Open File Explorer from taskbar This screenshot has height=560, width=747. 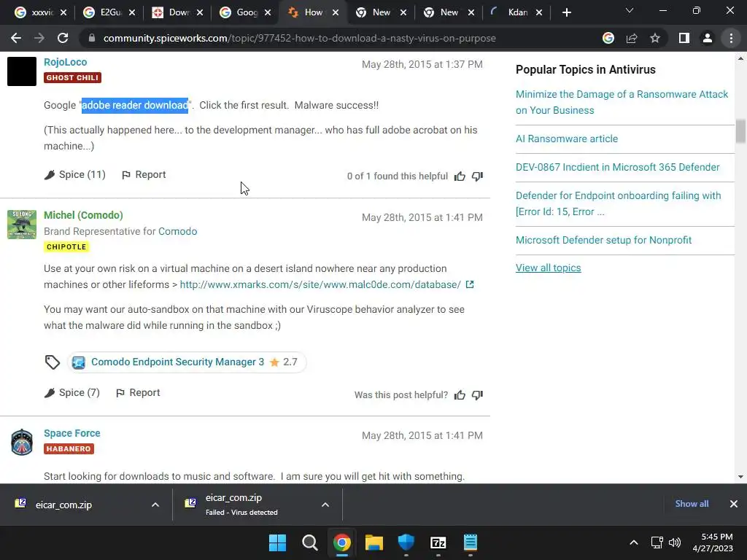374,542
